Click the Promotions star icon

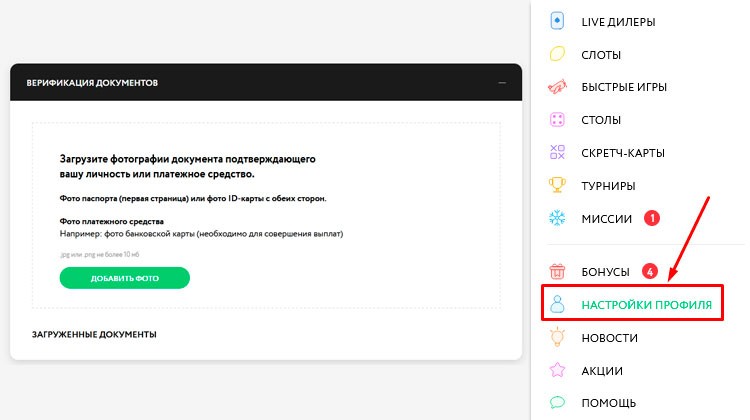558,371
